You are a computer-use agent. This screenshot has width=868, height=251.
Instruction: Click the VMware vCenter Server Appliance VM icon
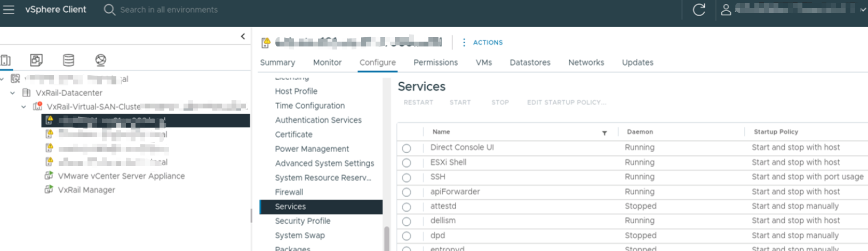click(x=49, y=176)
